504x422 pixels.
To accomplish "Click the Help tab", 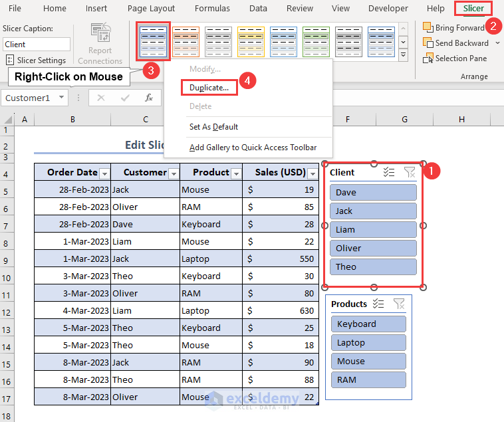I will click(x=436, y=9).
